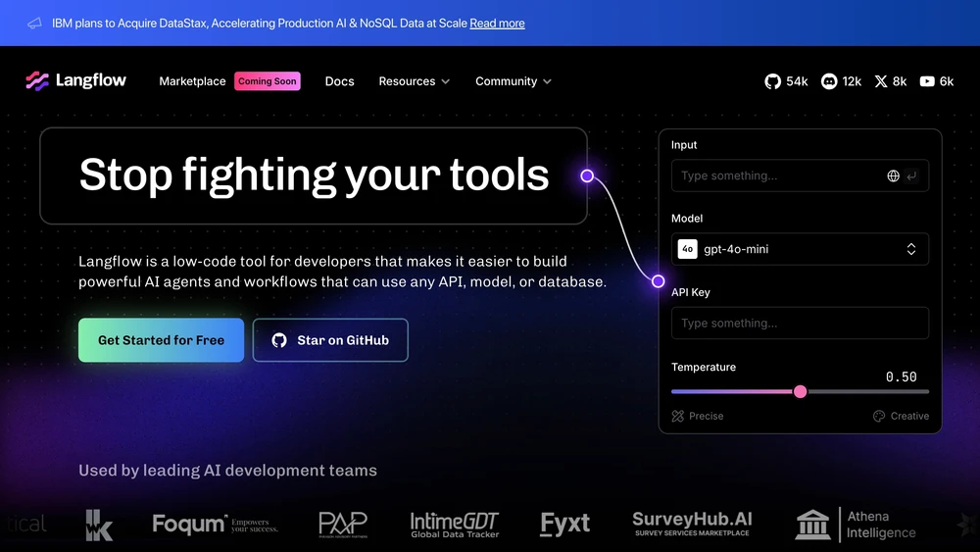Open the GitHub 54k stars icon

tap(773, 81)
